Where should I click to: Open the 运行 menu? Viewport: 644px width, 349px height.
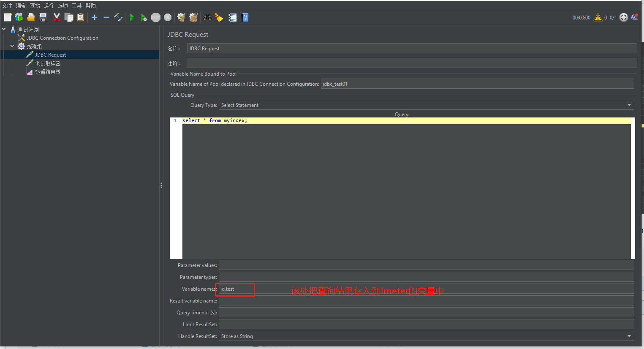tap(49, 5)
